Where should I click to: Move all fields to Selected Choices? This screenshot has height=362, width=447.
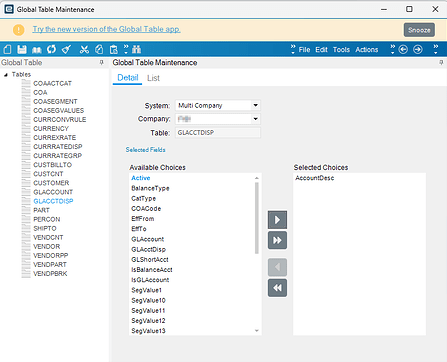277,240
